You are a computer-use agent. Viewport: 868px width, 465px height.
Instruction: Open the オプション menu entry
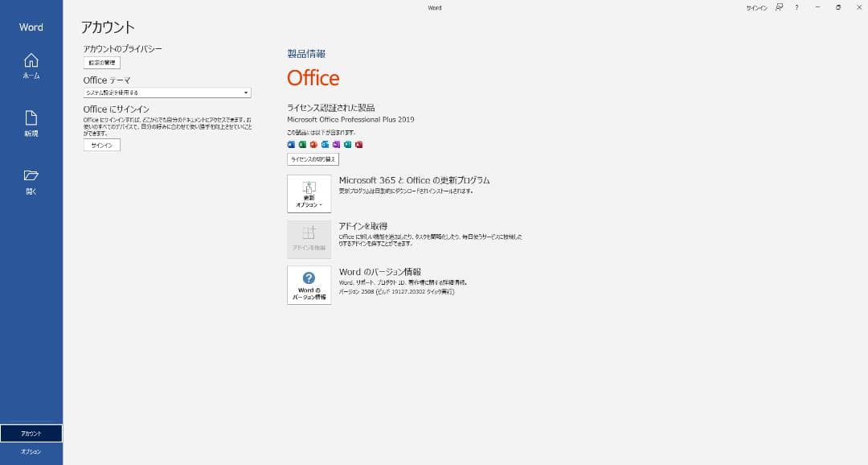pos(32,451)
